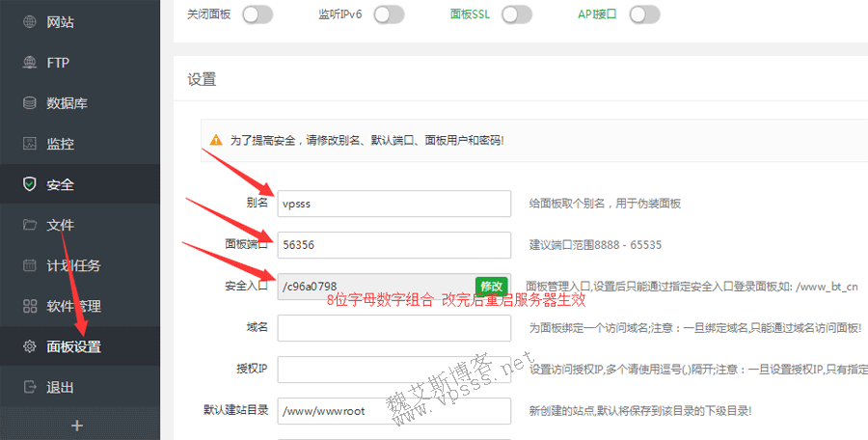
Task: Click the green 修改 button for 安全入口
Action: [x=491, y=287]
